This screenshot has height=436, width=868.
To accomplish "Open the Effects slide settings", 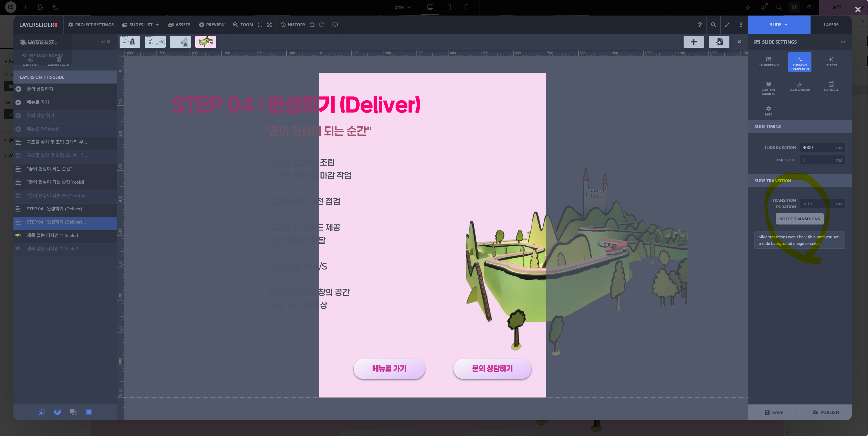I will (x=831, y=62).
